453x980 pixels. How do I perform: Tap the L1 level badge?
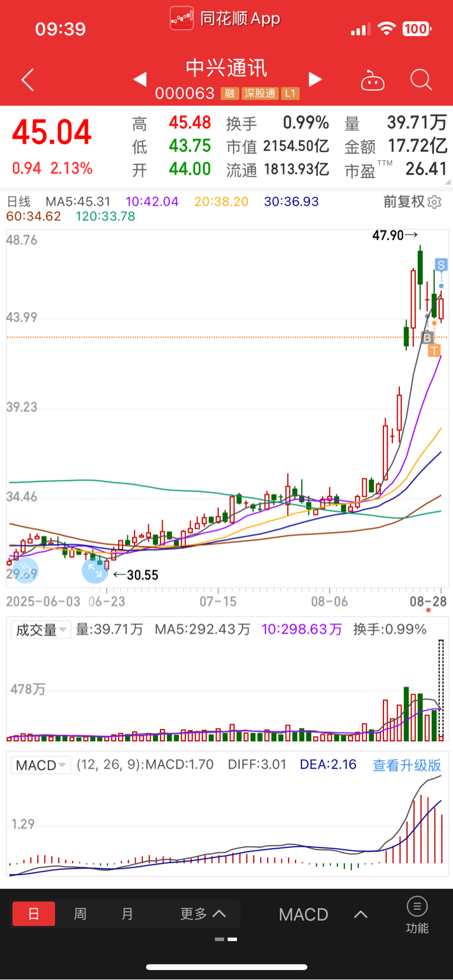pos(290,93)
